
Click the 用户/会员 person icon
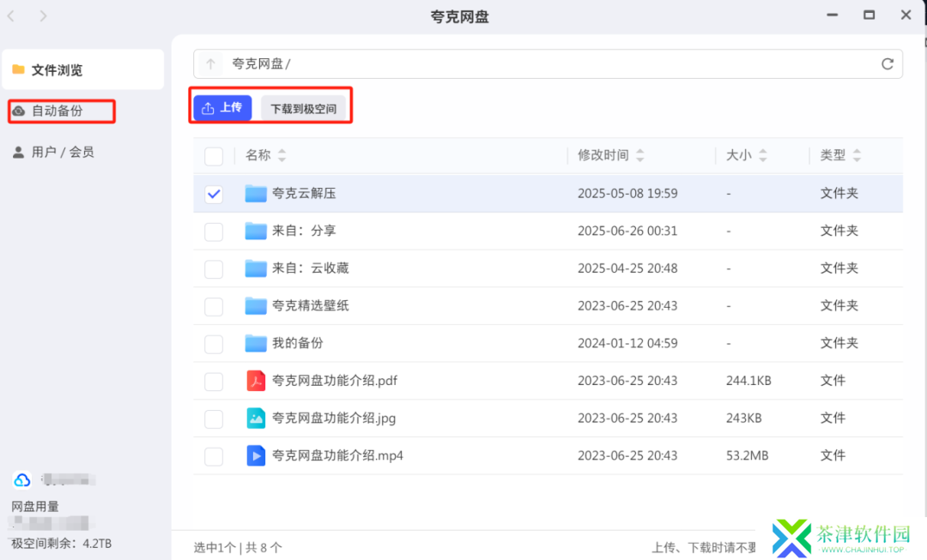point(18,153)
